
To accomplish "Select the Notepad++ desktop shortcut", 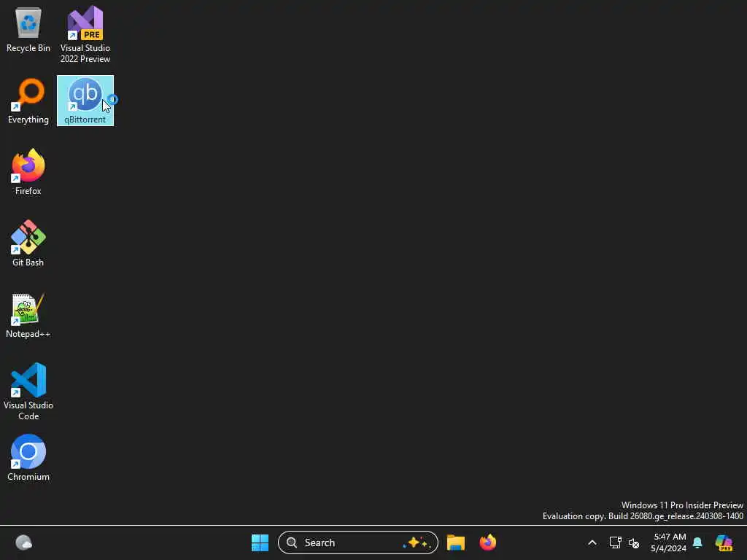I will (x=28, y=315).
